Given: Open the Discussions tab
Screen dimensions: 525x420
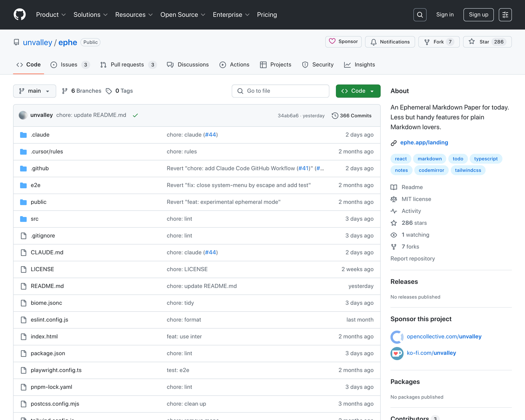Looking at the screenshot, I should [188, 65].
